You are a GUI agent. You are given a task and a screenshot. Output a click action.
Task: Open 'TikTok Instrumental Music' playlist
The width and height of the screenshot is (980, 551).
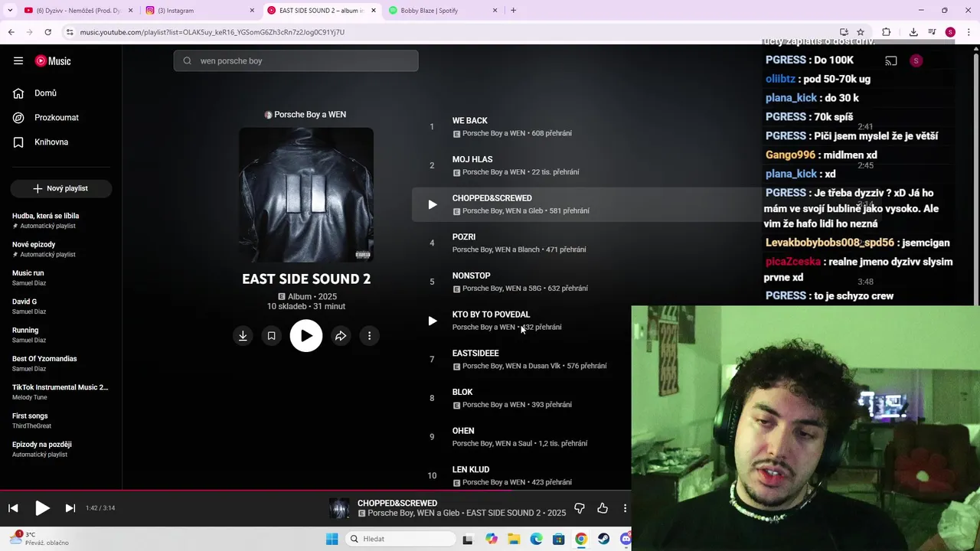[x=61, y=392]
